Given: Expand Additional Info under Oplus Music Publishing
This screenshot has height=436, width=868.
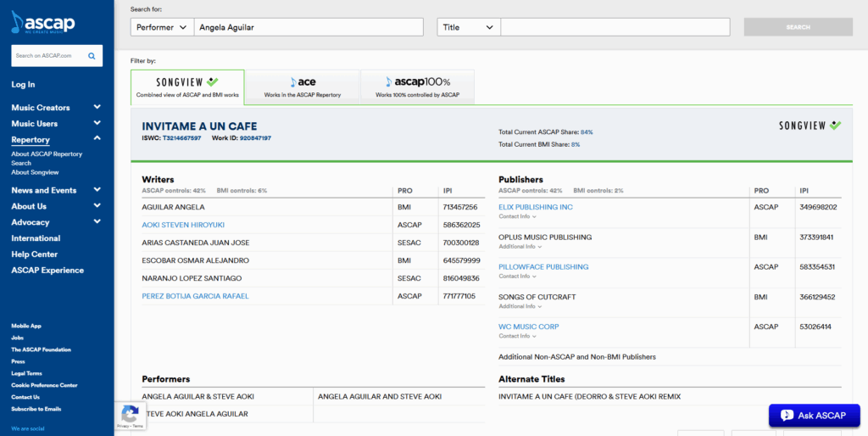Looking at the screenshot, I should point(520,247).
